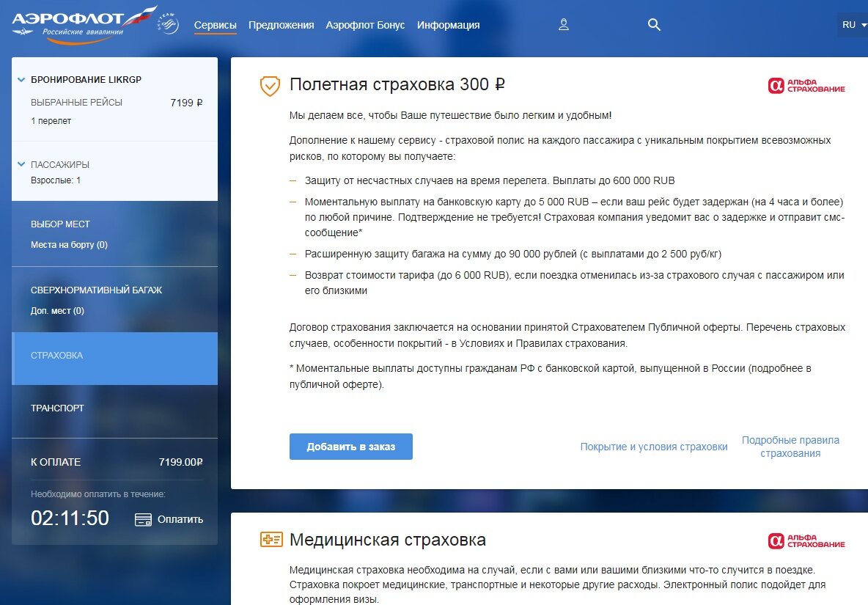Open the user profile icon
Image resolution: width=868 pixels, height=605 pixels.
(x=564, y=24)
